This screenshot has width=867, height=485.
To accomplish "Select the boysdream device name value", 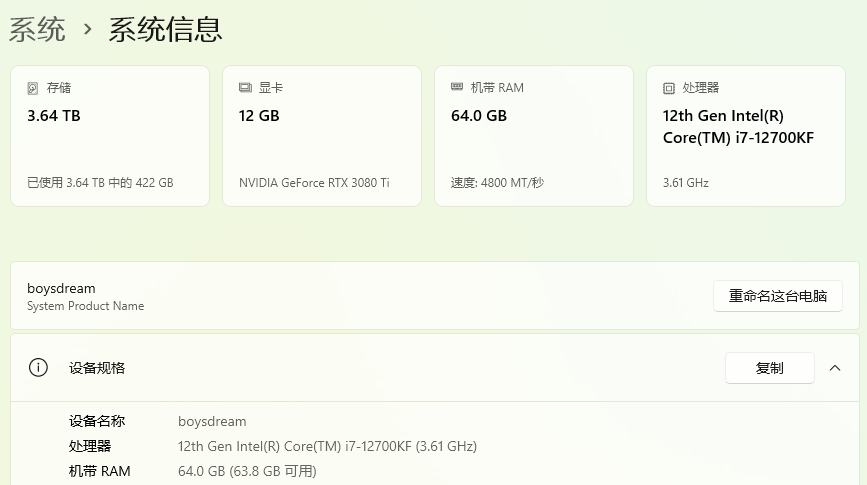I will click(x=212, y=421).
